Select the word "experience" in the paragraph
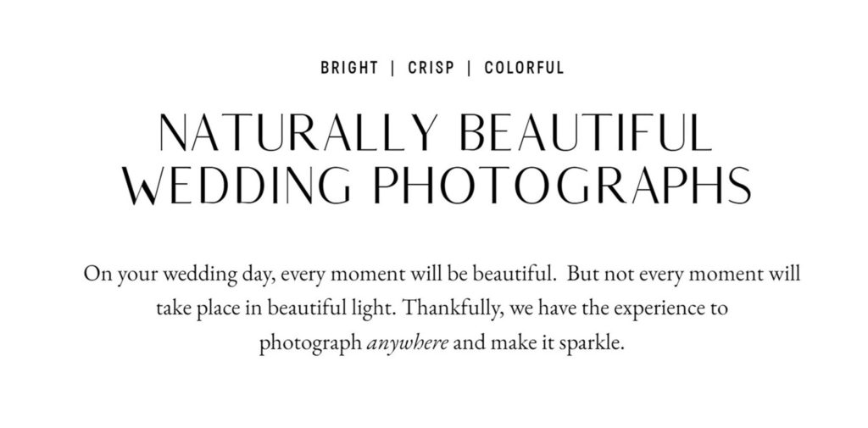The width and height of the screenshot is (868, 428). pos(648,310)
